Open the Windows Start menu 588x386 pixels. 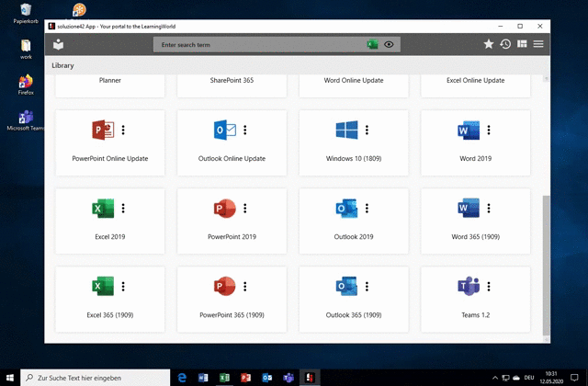[x=10, y=378]
